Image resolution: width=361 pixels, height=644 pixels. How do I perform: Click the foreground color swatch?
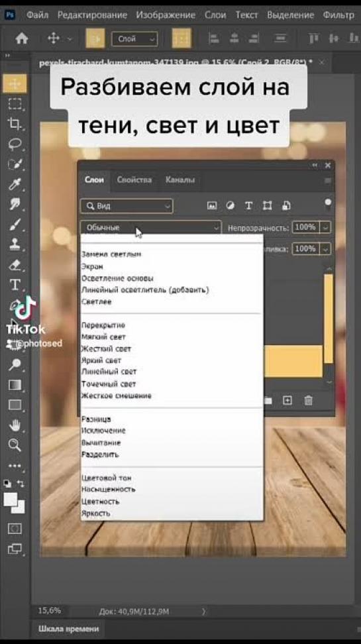11,500
